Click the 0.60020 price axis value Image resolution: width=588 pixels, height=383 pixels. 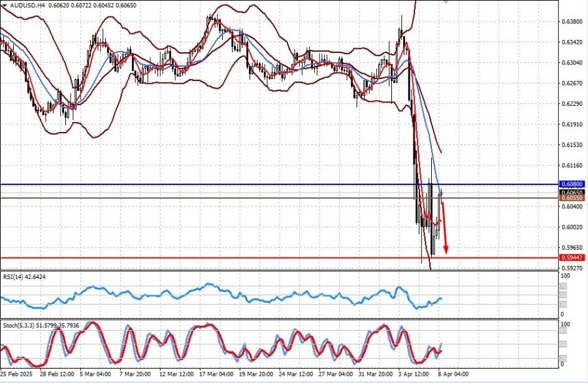click(572, 227)
